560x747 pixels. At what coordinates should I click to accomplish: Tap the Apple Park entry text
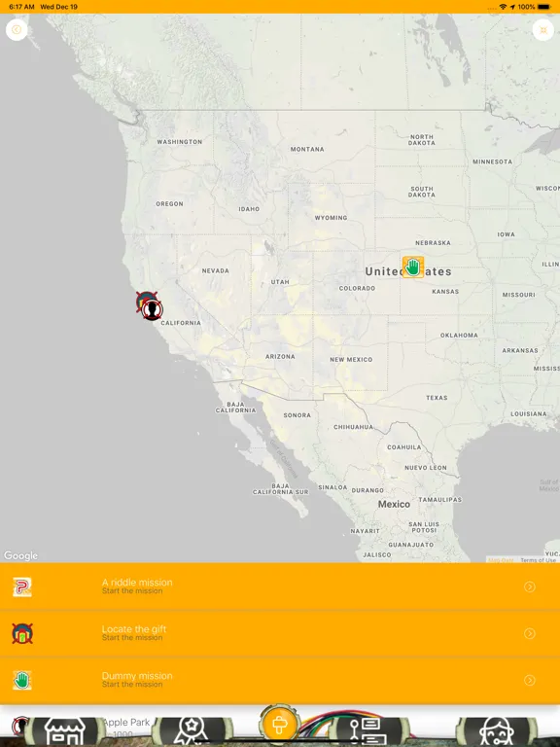pyautogui.click(x=125, y=723)
